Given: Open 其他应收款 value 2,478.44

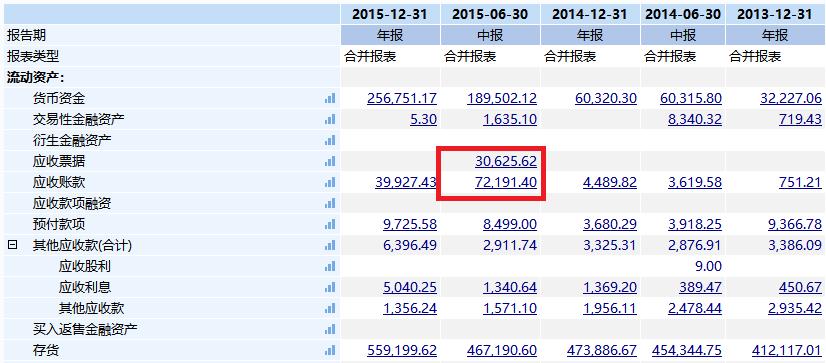Looking at the screenshot, I should click(695, 309).
